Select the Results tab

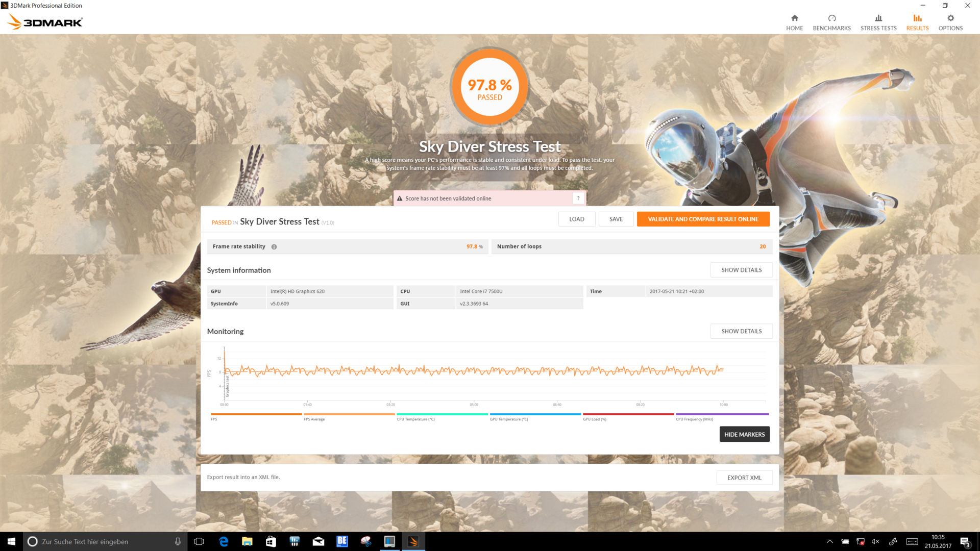(x=917, y=22)
